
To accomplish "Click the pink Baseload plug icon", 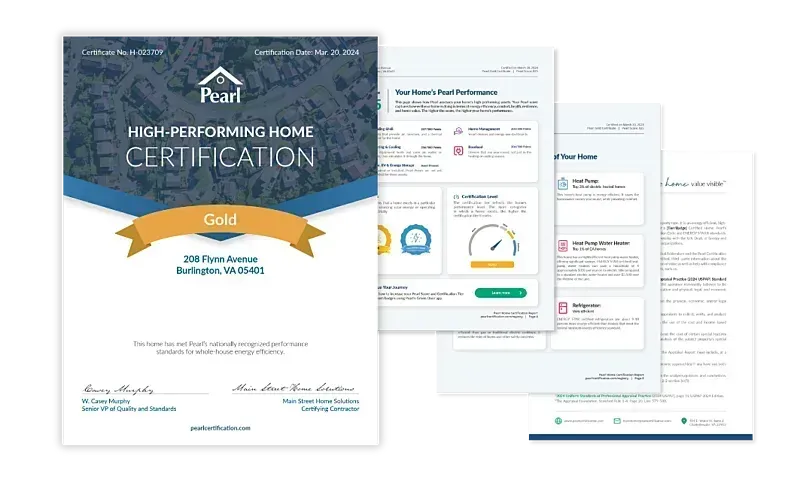I will (458, 150).
